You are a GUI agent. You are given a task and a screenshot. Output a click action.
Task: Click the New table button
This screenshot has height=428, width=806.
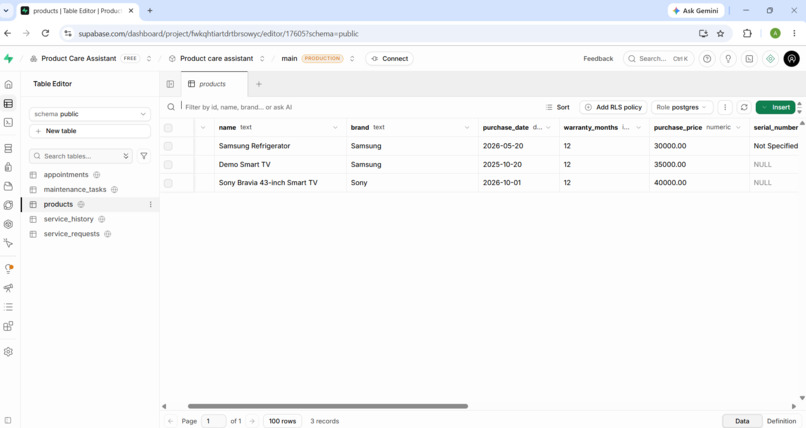pyautogui.click(x=90, y=131)
